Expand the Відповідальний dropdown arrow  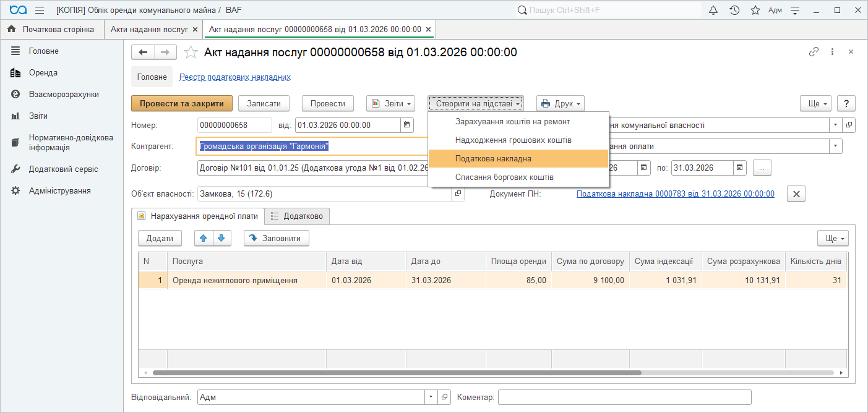point(431,397)
